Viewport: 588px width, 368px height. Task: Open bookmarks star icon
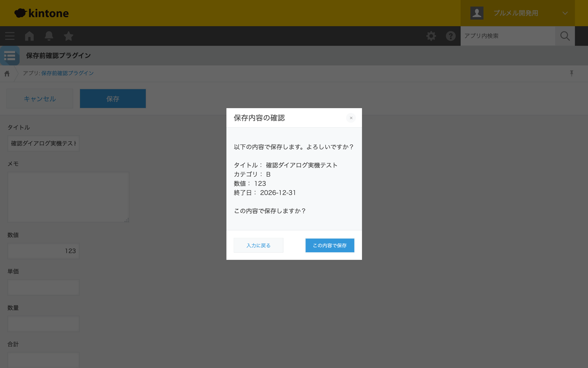(x=69, y=36)
